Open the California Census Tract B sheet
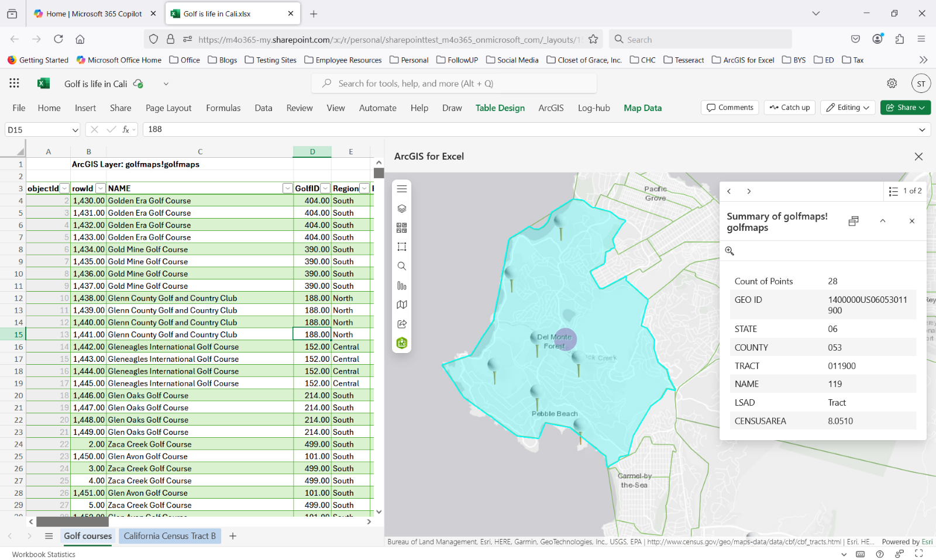Image resolution: width=936 pixels, height=560 pixels. pos(170,535)
